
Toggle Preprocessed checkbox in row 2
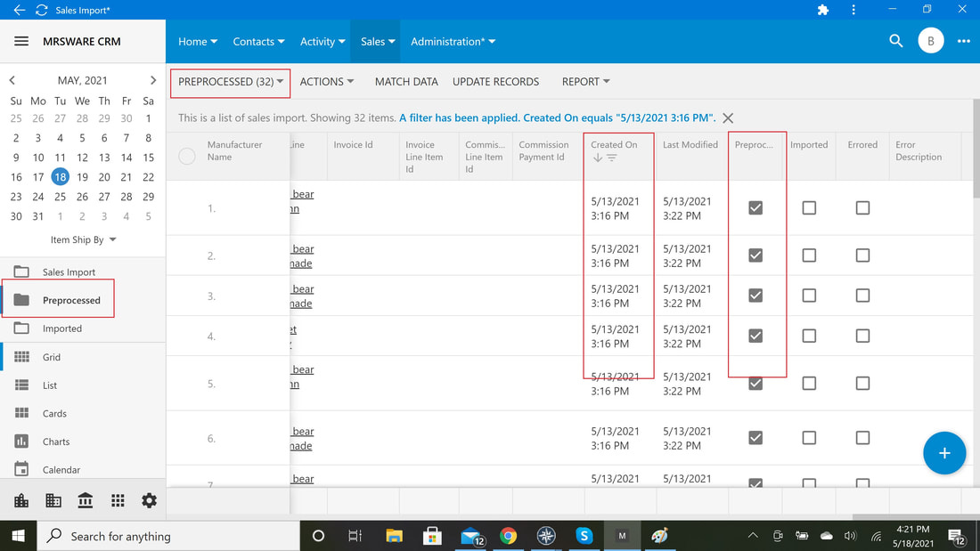[x=755, y=255]
